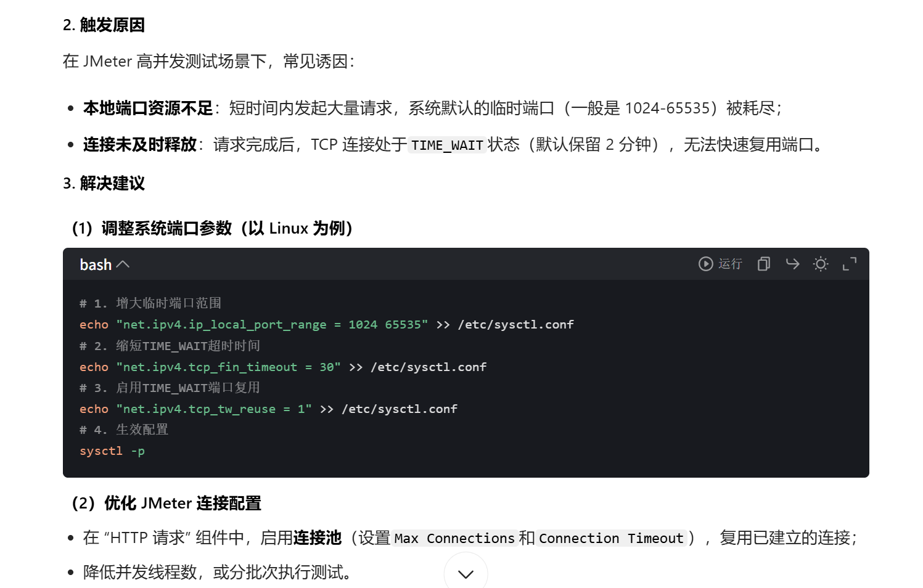Click the scroll-down chevron button
The width and height of the screenshot is (923, 588).
click(x=466, y=573)
